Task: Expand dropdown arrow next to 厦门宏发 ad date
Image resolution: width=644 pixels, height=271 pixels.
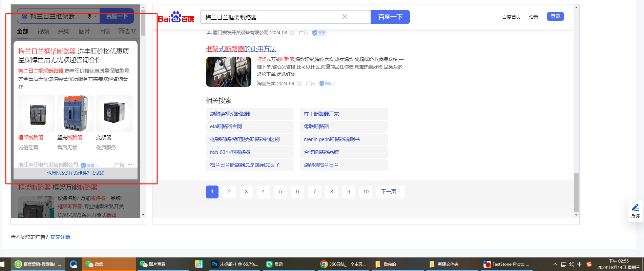Action: point(292,33)
